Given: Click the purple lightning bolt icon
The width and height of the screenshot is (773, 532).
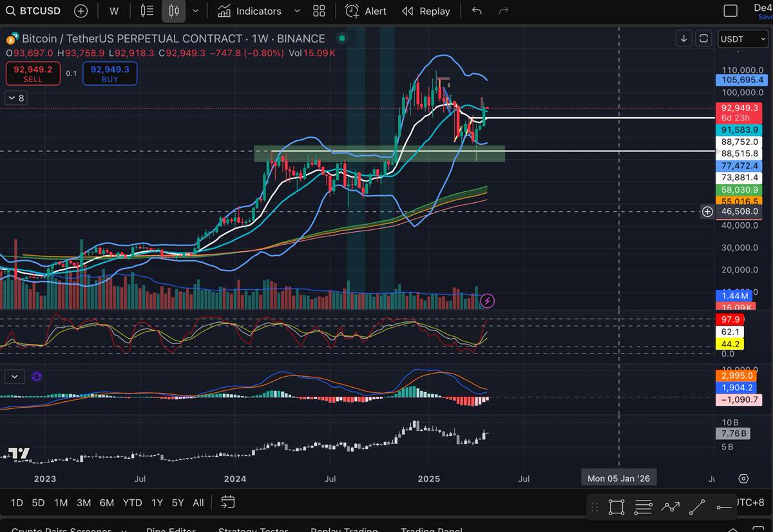Looking at the screenshot, I should 488,300.
